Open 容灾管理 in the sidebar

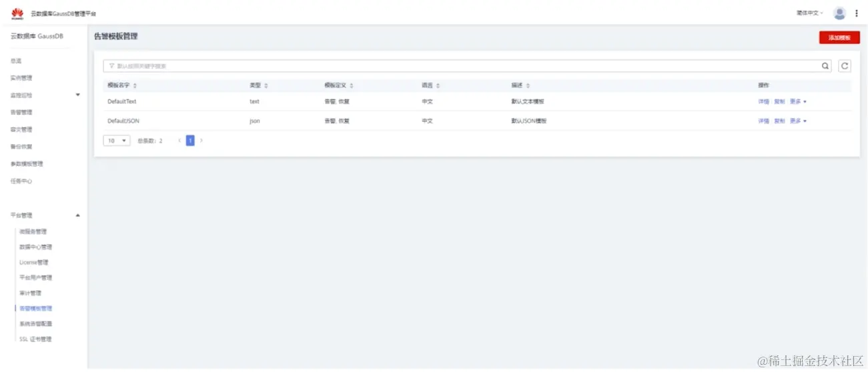[x=21, y=129]
